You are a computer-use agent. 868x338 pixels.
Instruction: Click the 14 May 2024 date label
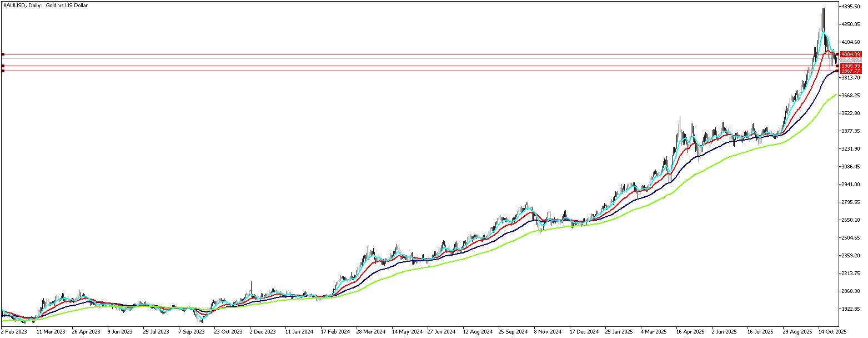(x=407, y=331)
